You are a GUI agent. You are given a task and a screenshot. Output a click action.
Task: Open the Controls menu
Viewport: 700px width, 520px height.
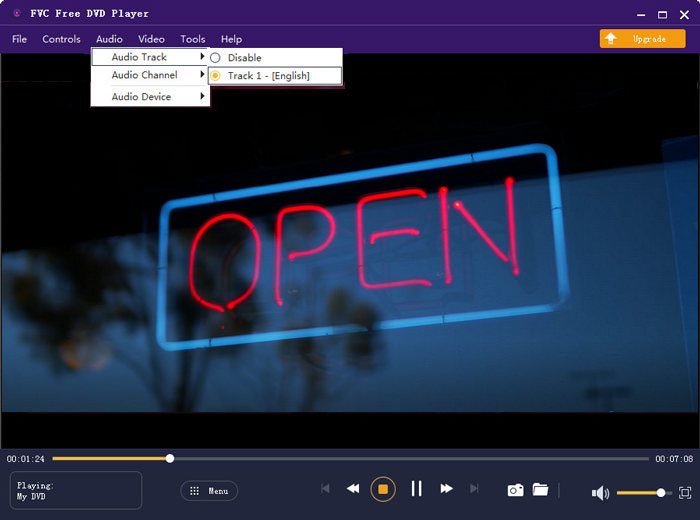click(x=62, y=39)
